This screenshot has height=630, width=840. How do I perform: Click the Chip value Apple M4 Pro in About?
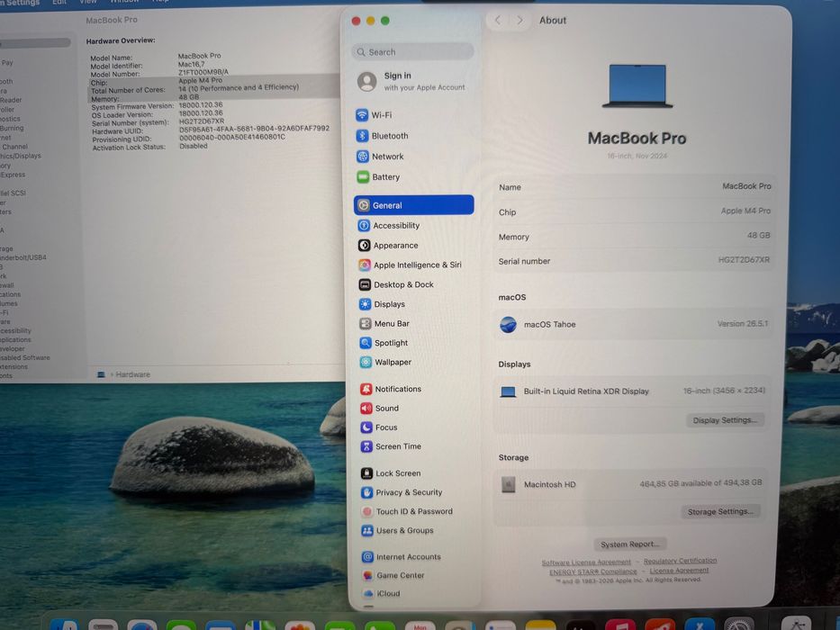[745, 211]
